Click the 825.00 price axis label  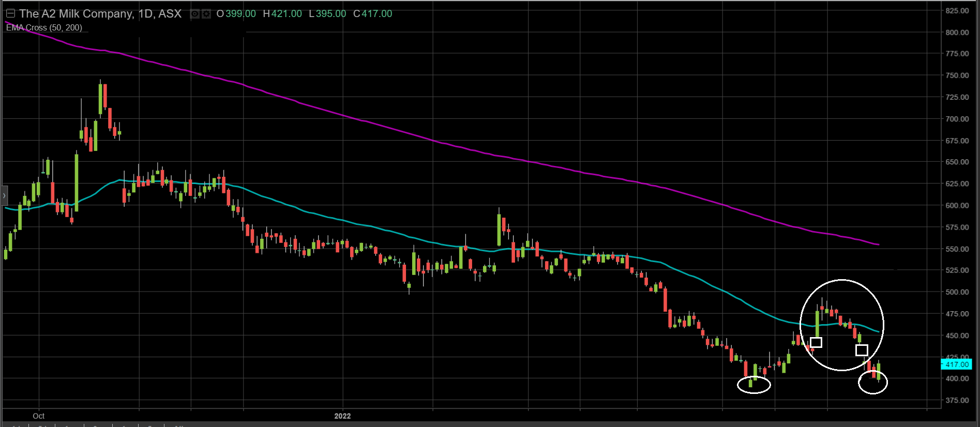(957, 11)
